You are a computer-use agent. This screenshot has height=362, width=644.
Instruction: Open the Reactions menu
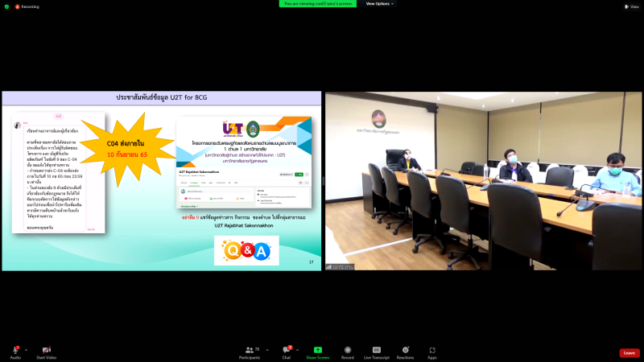pos(405,352)
